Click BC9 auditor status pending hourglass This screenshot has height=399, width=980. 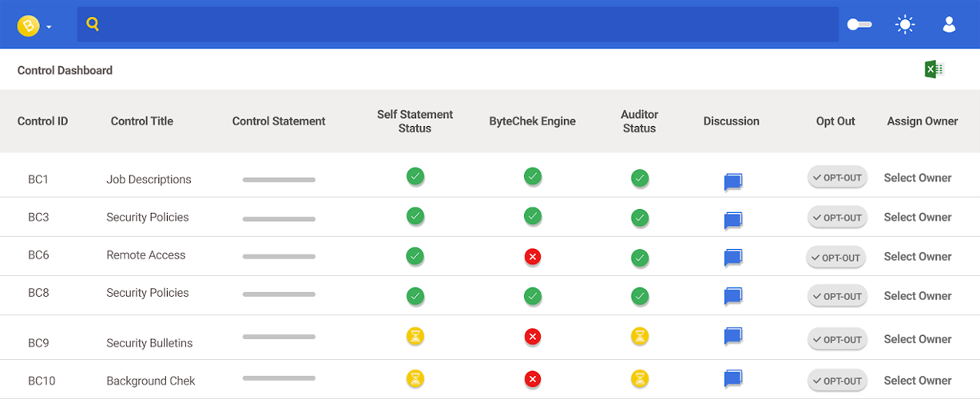[640, 336]
